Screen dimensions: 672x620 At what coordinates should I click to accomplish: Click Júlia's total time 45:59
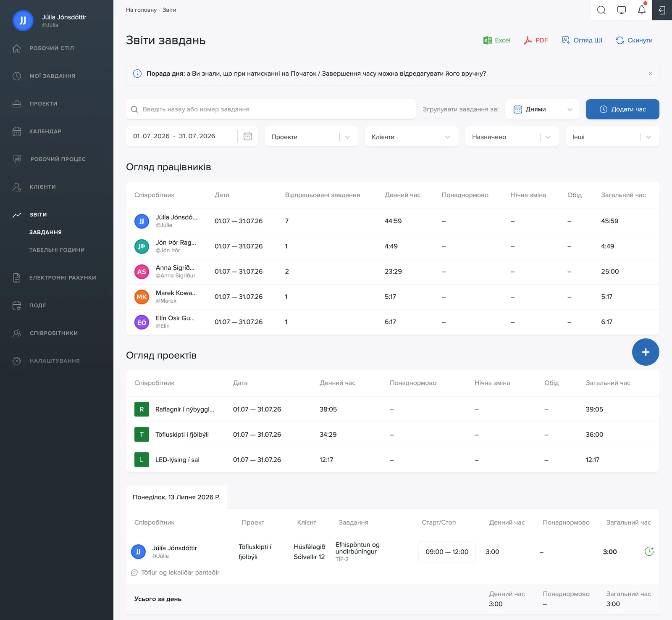click(x=609, y=221)
